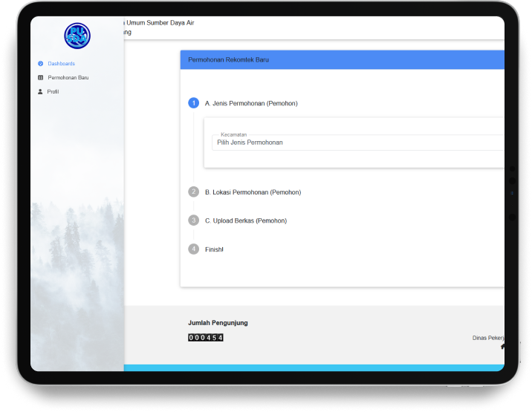Click the step 1 circle number
Viewport: 532px width, 412px height.
194,103
